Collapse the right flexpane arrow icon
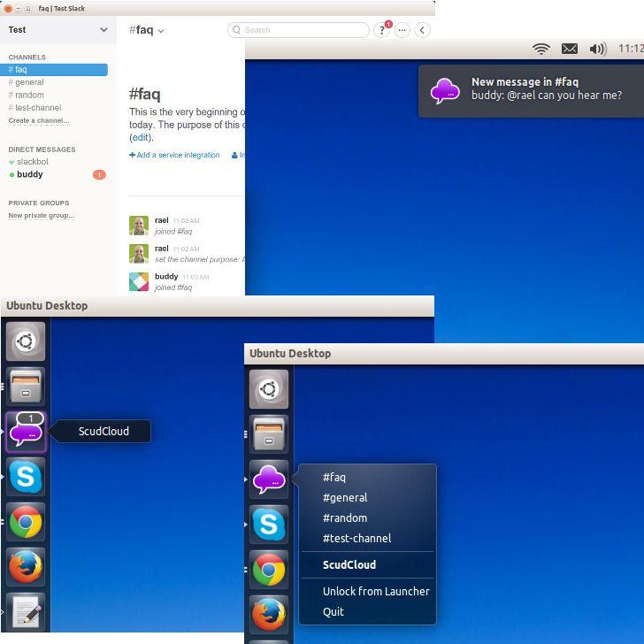Screen dimensions: 644x644 (x=422, y=30)
